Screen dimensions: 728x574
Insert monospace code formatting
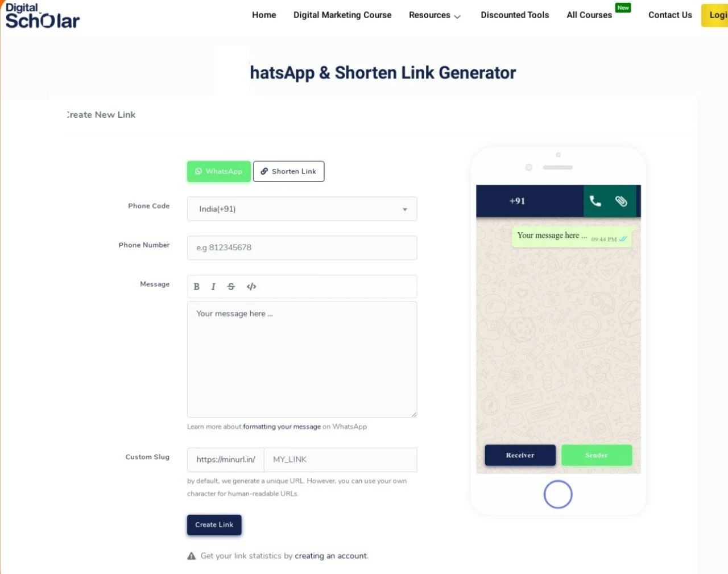251,287
